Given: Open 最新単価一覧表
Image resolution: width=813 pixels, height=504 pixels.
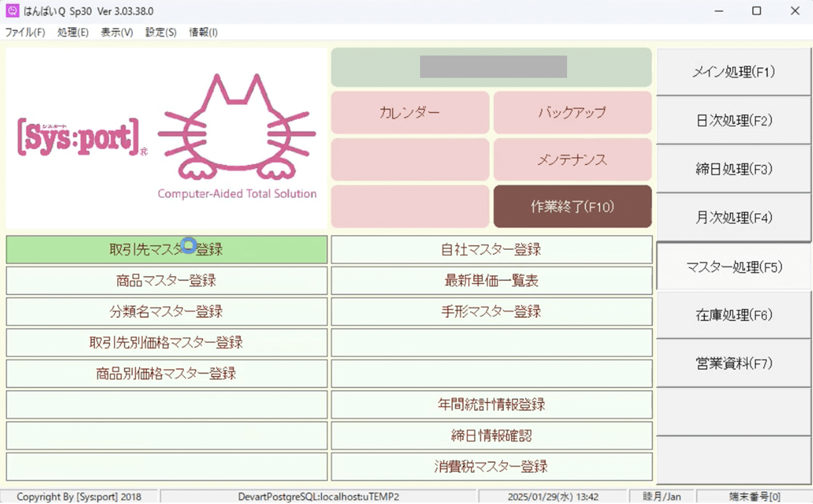Looking at the screenshot, I should [492, 280].
